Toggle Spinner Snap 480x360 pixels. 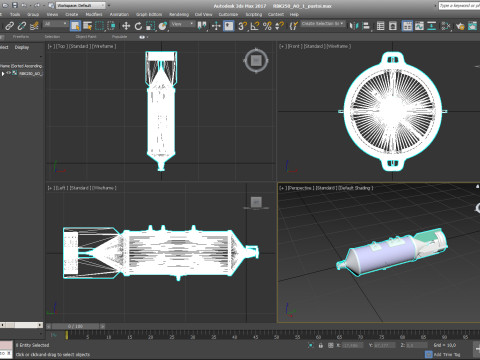279,26
